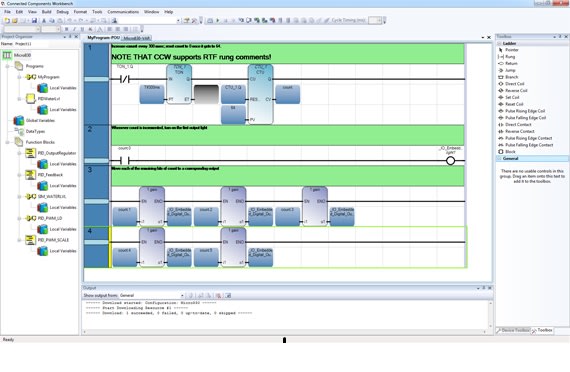This screenshot has height=372, width=570.
Task: Click the Underline formatting icon
Action: 83,29
